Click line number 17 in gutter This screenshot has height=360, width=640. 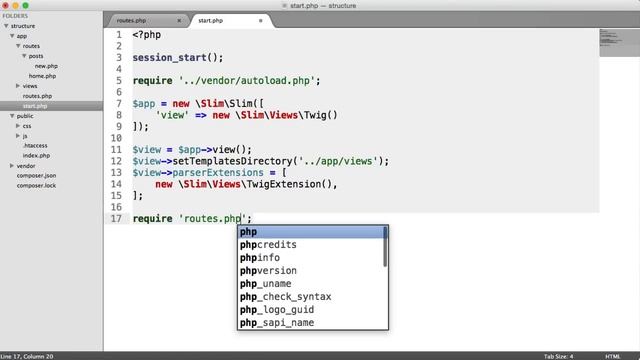(116, 219)
